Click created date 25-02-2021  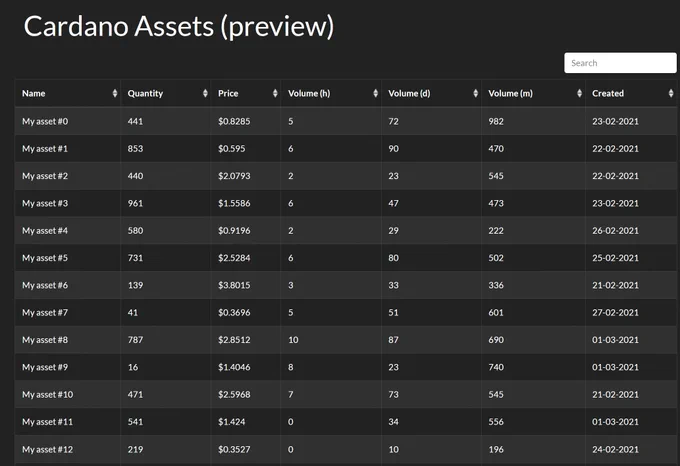pyautogui.click(x=615, y=258)
